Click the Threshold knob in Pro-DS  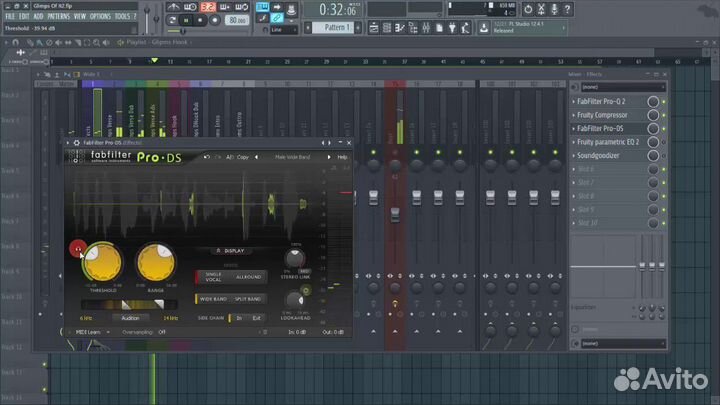[x=102, y=262]
